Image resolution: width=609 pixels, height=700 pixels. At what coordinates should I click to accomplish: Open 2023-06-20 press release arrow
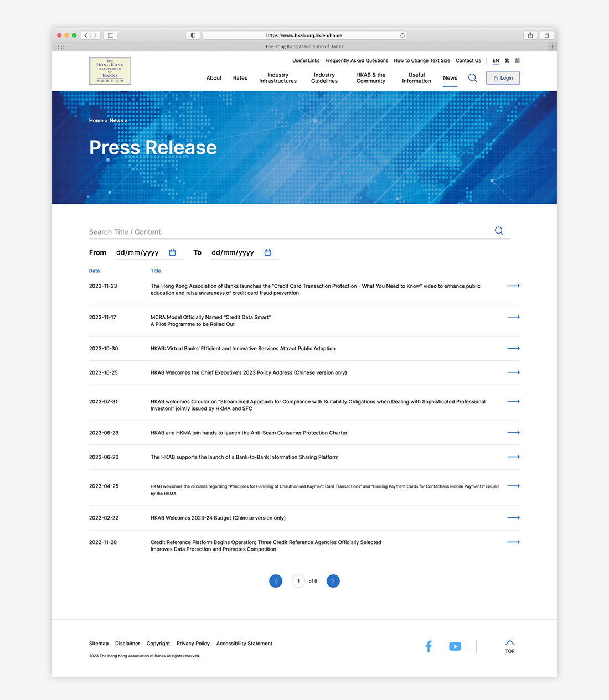click(513, 457)
